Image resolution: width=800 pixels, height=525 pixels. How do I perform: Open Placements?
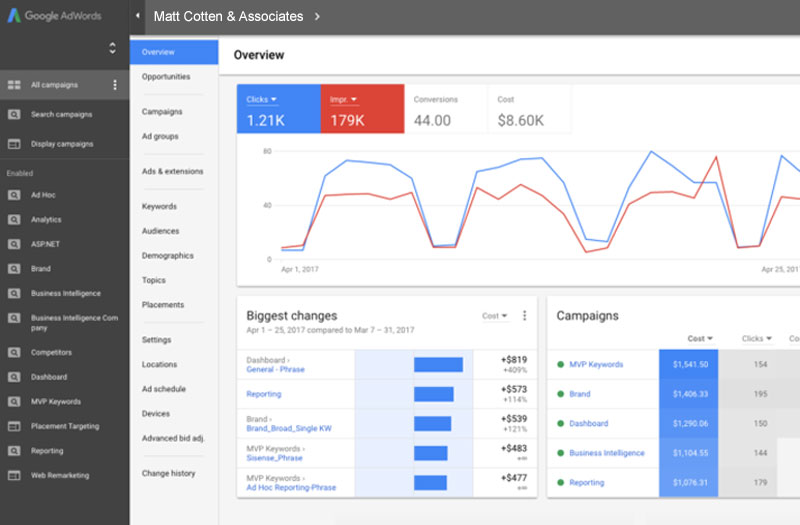tap(163, 305)
